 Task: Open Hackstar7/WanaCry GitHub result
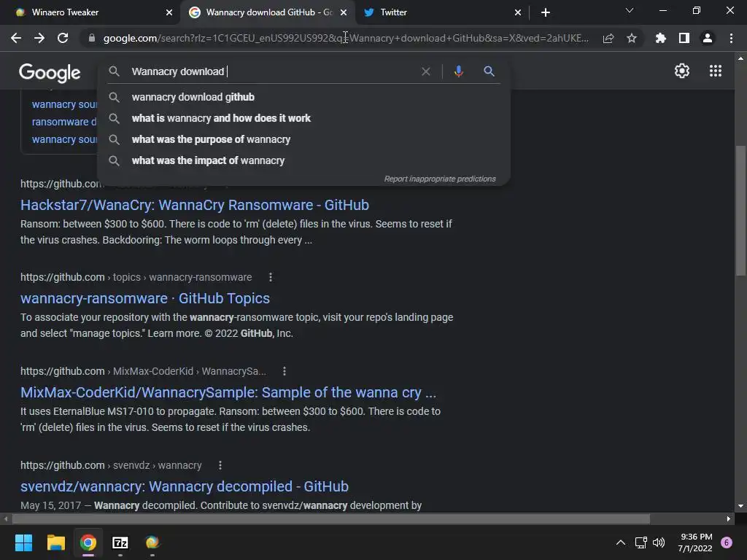click(x=194, y=205)
